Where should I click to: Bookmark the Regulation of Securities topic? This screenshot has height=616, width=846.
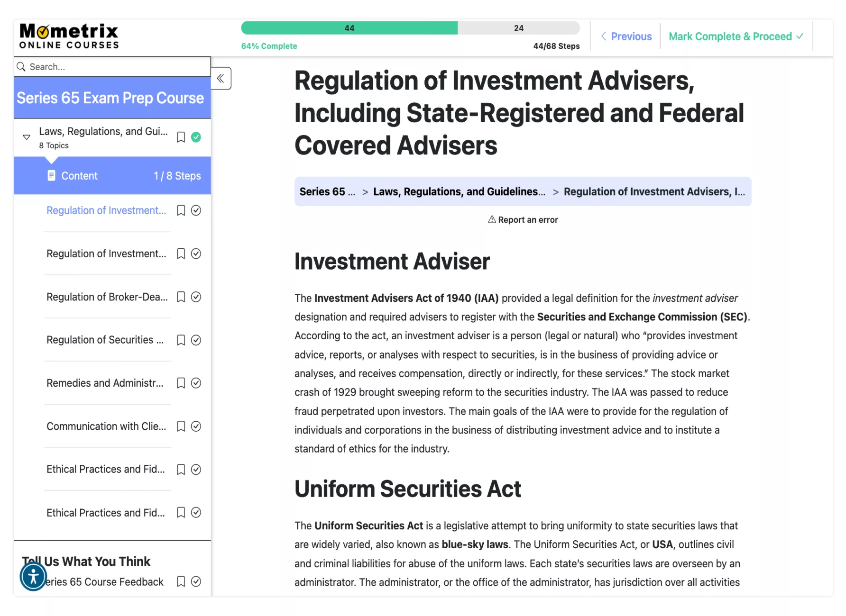181,340
